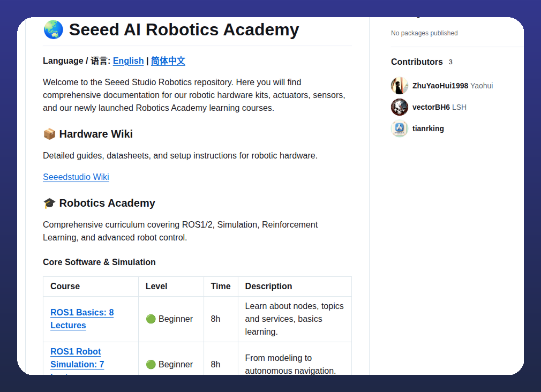Open tianrking contributor avatar
Image resolution: width=541 pixels, height=392 pixels.
400,129
